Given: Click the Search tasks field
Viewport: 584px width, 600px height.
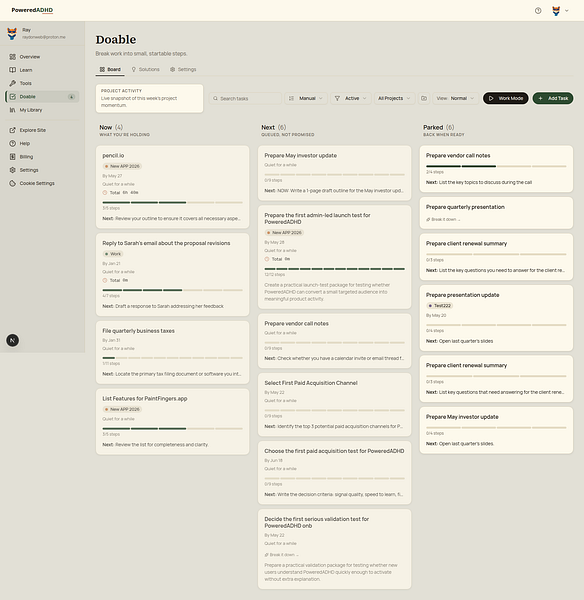Looking at the screenshot, I should click(x=245, y=98).
